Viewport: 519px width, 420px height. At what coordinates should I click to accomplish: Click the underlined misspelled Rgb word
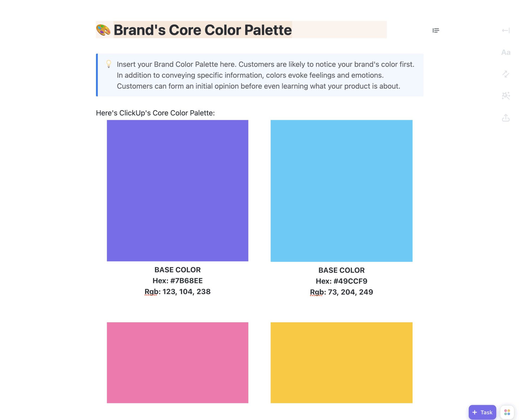[150, 291]
